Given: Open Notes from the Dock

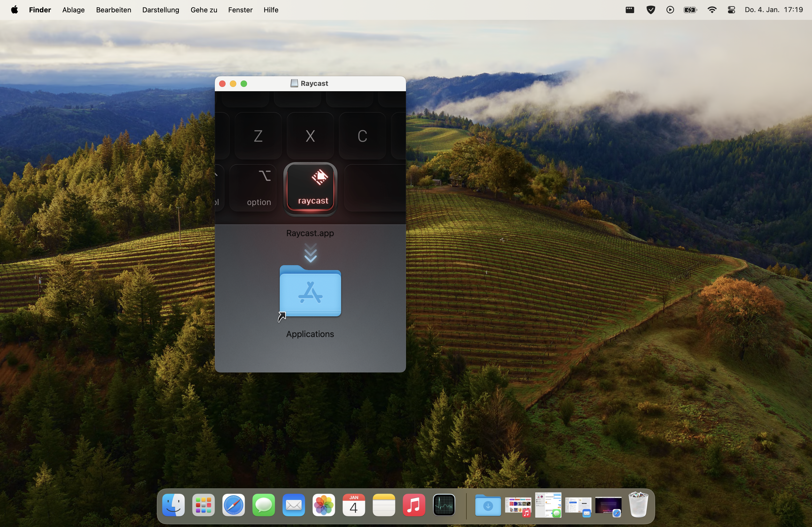Looking at the screenshot, I should click(x=384, y=505).
